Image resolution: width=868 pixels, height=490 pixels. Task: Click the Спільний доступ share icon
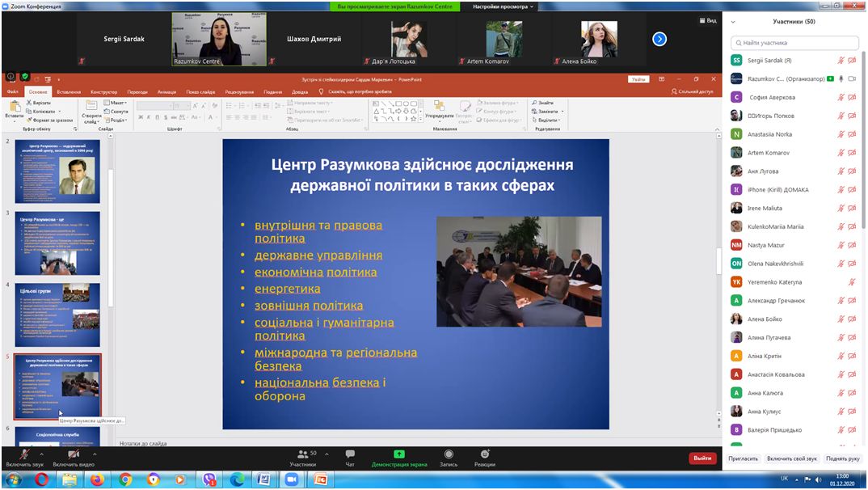[x=674, y=91]
